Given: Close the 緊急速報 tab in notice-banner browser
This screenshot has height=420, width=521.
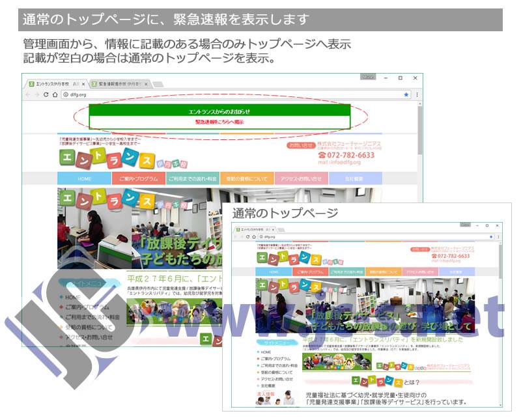Looking at the screenshot, I should pos(146,84).
